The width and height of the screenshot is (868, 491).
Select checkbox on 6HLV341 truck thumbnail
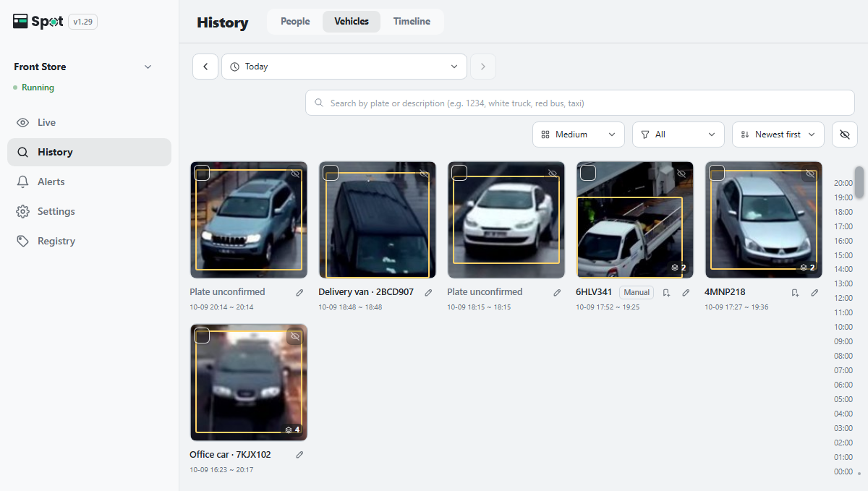588,173
